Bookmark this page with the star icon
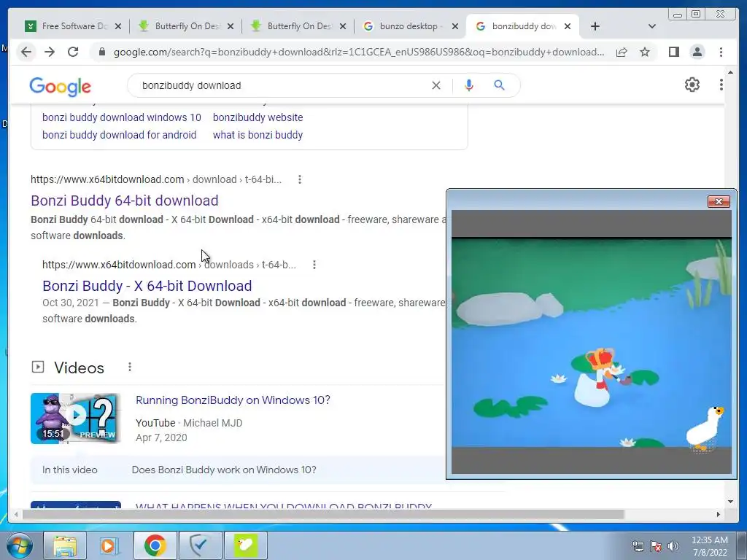 click(645, 52)
